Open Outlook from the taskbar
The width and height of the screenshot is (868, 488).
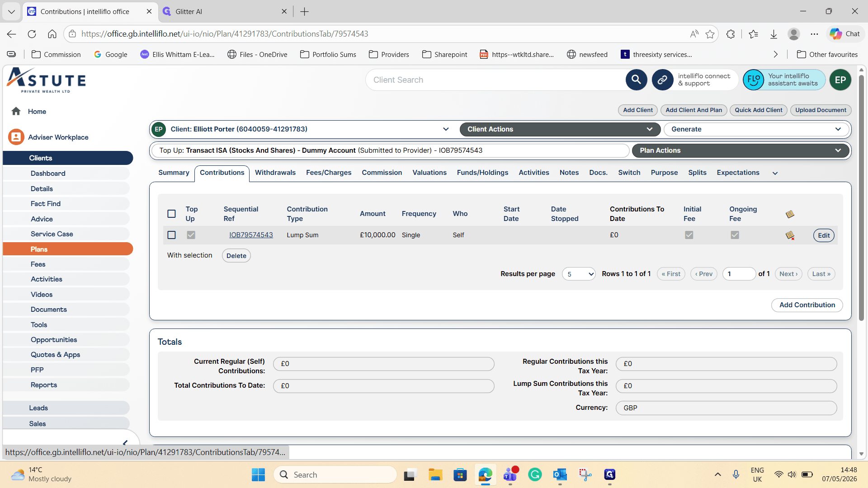point(560,474)
